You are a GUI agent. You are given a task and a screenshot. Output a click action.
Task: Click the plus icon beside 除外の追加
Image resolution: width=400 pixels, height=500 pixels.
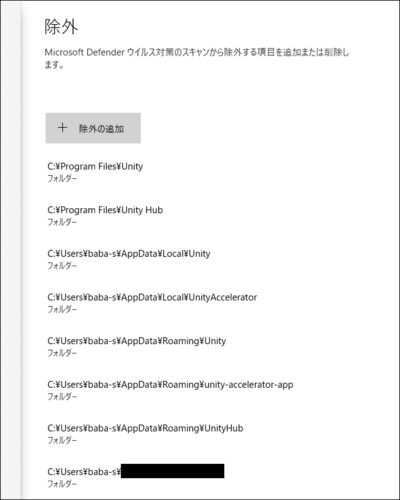tap(62, 128)
